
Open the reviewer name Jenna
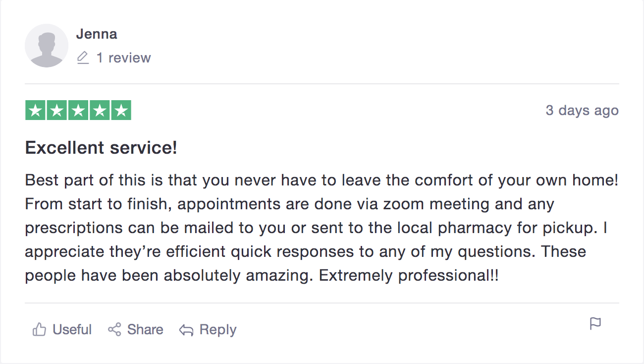pos(97,34)
